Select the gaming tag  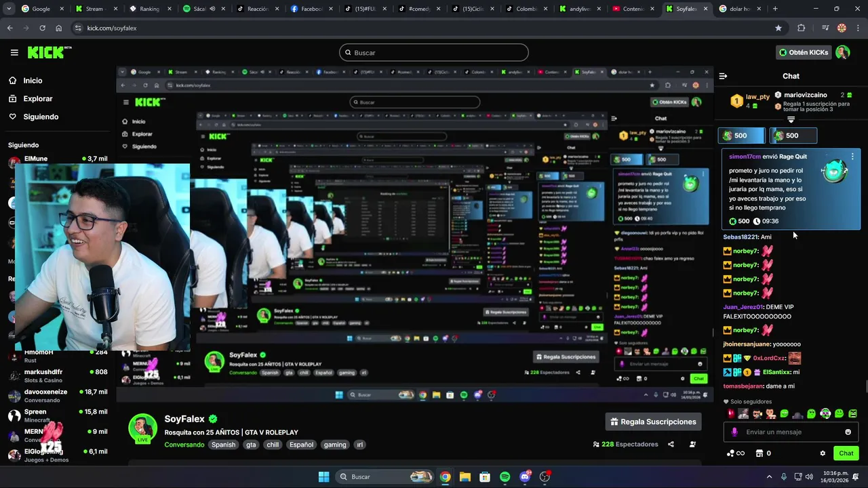[x=335, y=445]
